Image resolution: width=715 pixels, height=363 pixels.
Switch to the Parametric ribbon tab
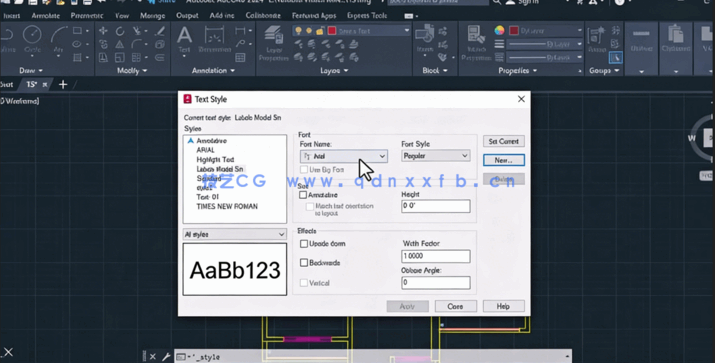coord(87,16)
